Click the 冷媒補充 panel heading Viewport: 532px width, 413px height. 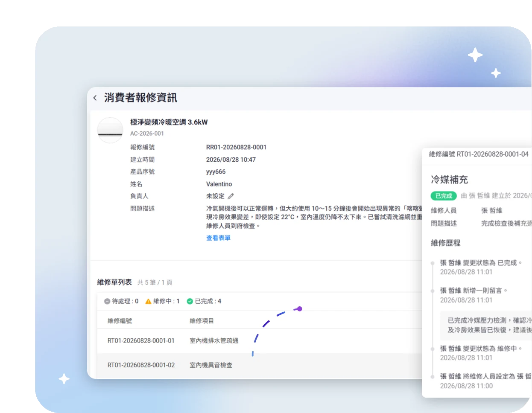[449, 180]
